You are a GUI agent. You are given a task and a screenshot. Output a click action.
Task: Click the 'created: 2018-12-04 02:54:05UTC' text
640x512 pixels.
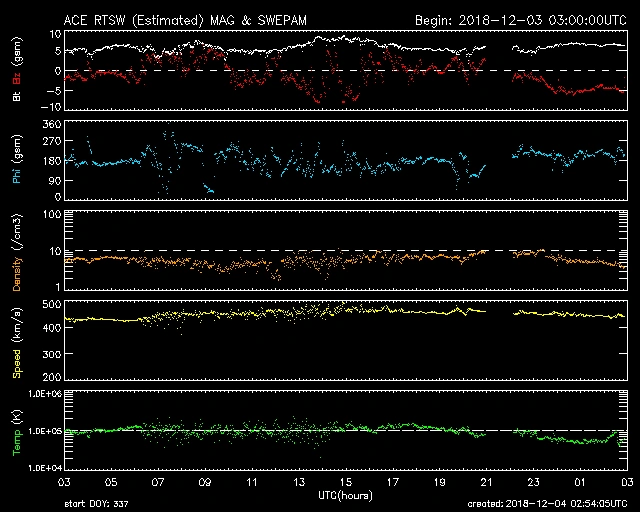547,504
